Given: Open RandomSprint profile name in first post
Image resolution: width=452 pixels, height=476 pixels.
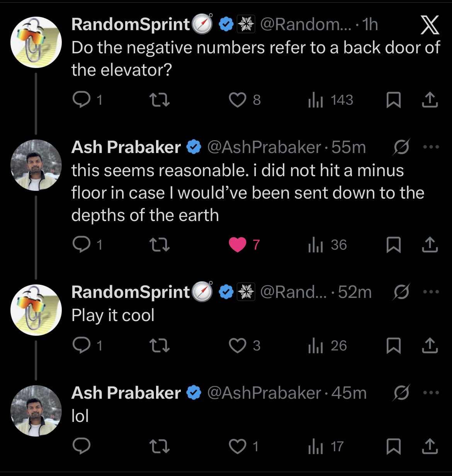Looking at the screenshot, I should 131,25.
